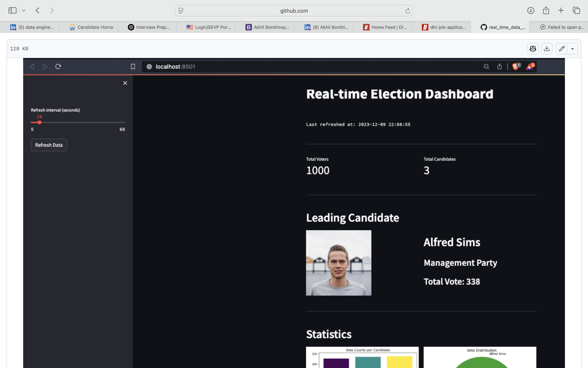Click bookmark icon in localhost browser

click(x=133, y=67)
